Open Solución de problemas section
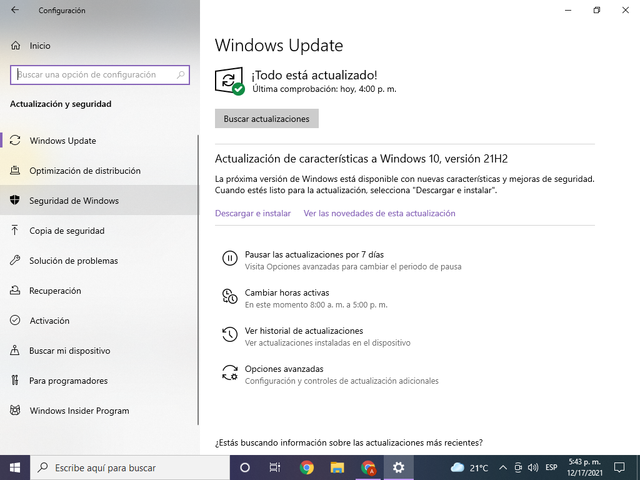This screenshot has height=480, width=640. coord(99,260)
